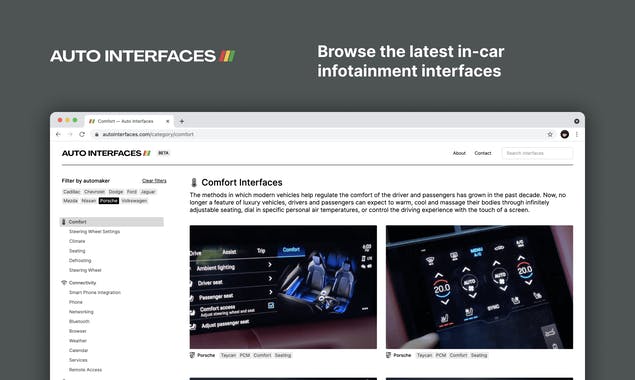Toggle the Nissan automaker filter
This screenshot has height=380, width=635.
coord(89,201)
